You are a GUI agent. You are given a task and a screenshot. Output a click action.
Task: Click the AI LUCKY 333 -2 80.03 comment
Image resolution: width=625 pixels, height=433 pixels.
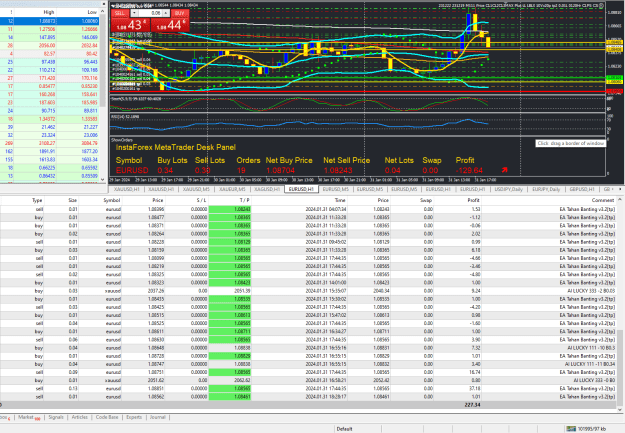click(591, 291)
